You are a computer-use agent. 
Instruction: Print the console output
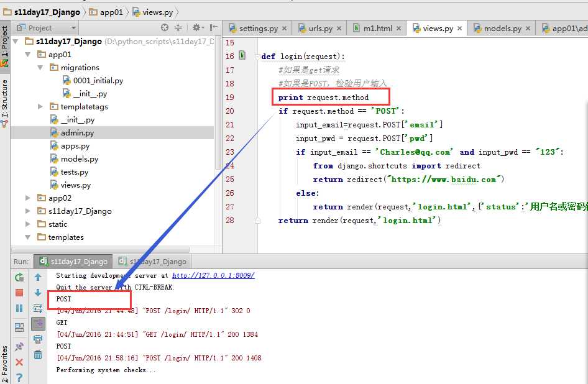[38, 339]
